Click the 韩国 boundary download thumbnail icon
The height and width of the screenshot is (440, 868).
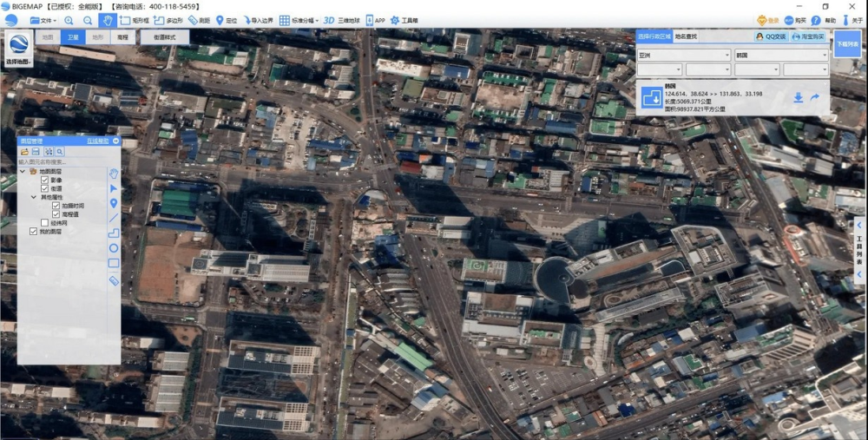(652, 98)
